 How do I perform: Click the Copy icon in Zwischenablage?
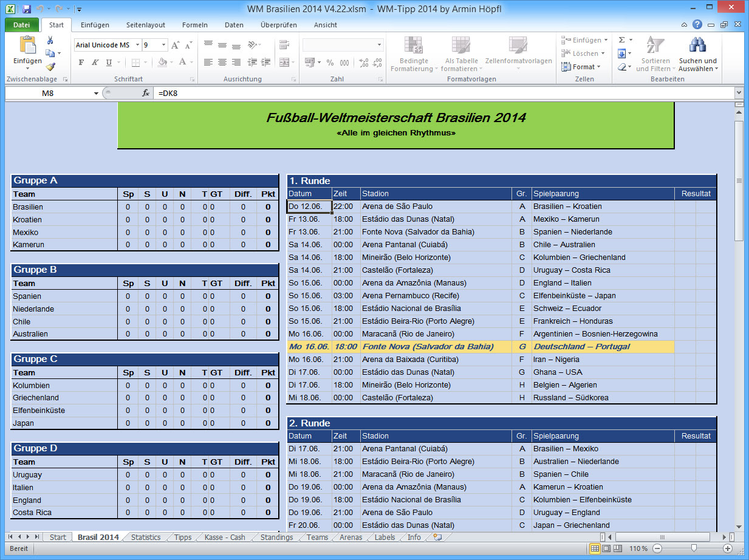tap(50, 53)
